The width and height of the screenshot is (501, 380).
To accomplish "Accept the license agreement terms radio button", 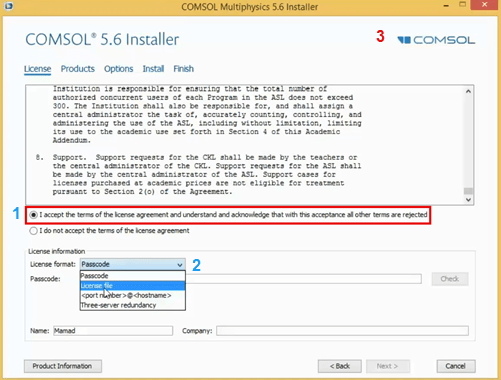I will pyautogui.click(x=33, y=215).
